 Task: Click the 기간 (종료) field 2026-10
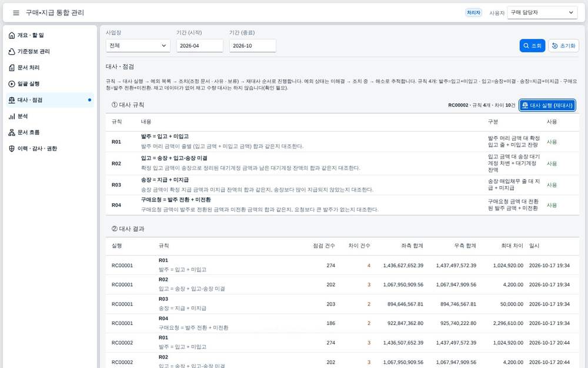(x=253, y=46)
